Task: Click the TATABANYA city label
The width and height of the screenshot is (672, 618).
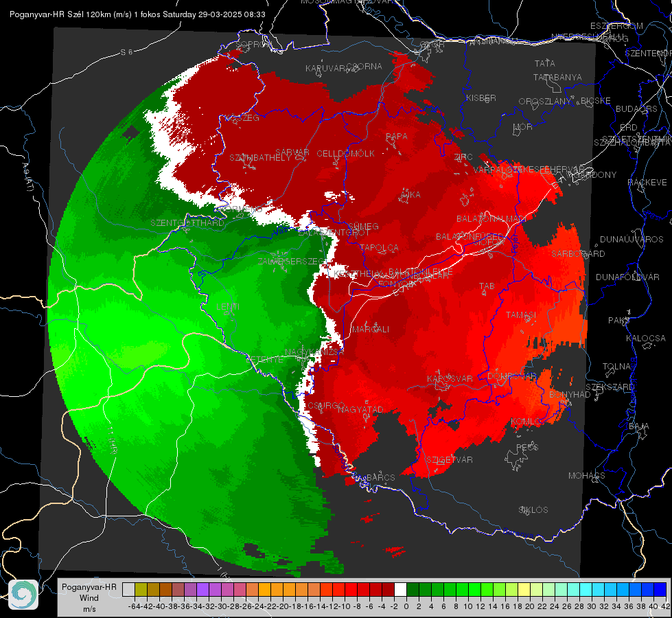Action: pyautogui.click(x=557, y=77)
